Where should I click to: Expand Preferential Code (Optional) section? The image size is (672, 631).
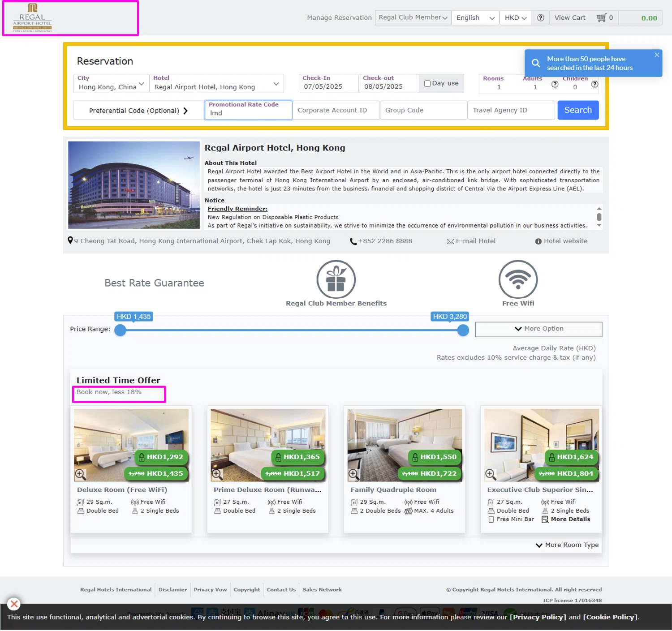tap(138, 111)
